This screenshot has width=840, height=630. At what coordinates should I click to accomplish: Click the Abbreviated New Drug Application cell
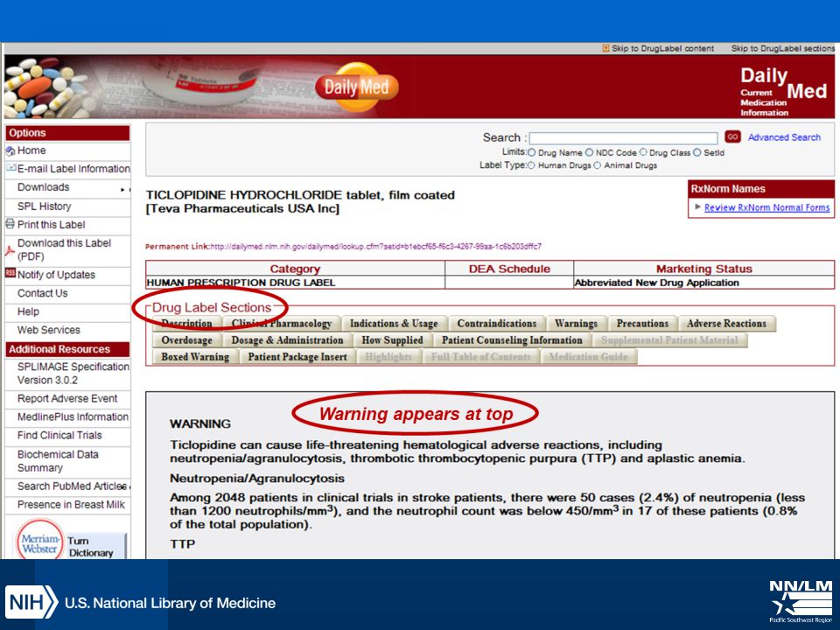click(703, 283)
